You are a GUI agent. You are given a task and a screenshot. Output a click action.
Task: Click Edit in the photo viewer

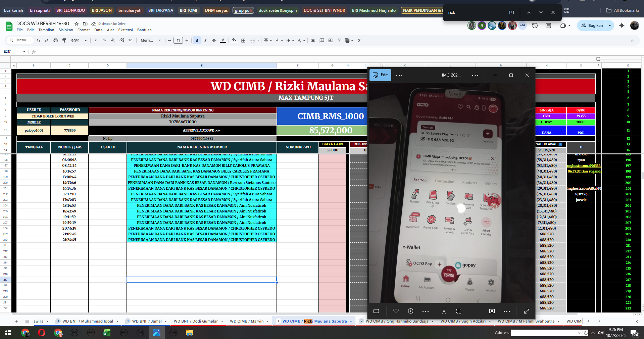[380, 75]
